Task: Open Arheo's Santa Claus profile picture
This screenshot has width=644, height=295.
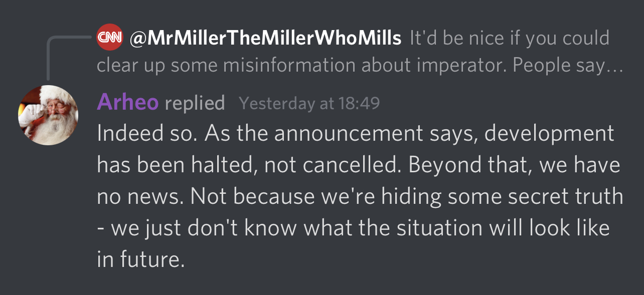Action: (x=48, y=115)
